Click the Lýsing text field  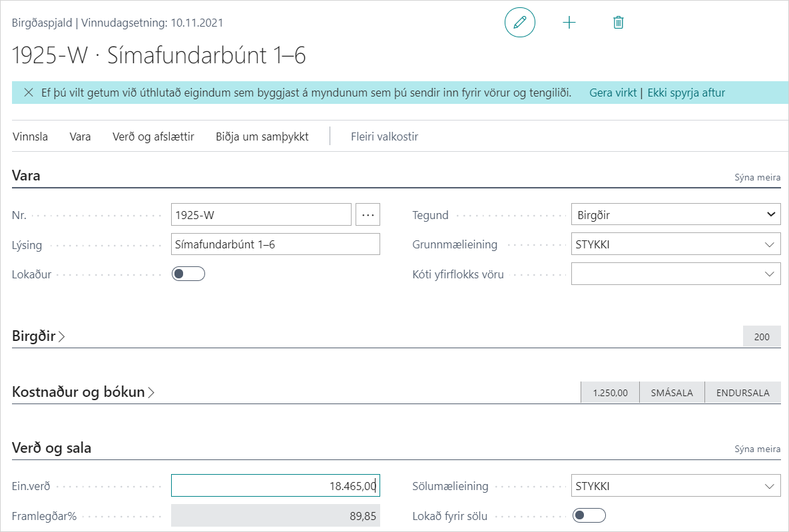coord(275,244)
